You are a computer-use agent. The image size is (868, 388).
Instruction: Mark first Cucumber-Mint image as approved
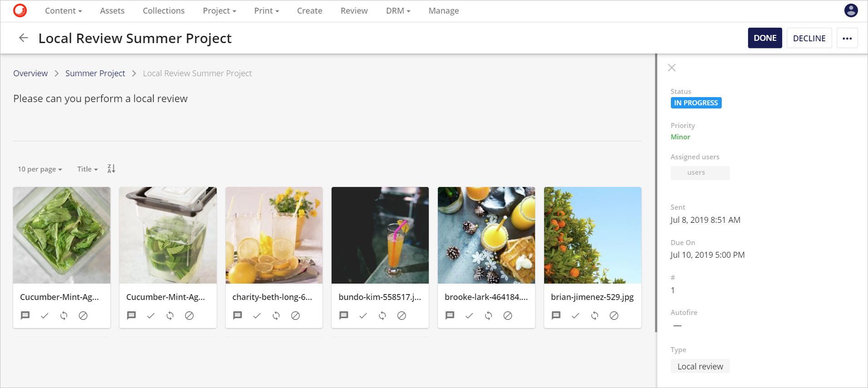(45, 315)
